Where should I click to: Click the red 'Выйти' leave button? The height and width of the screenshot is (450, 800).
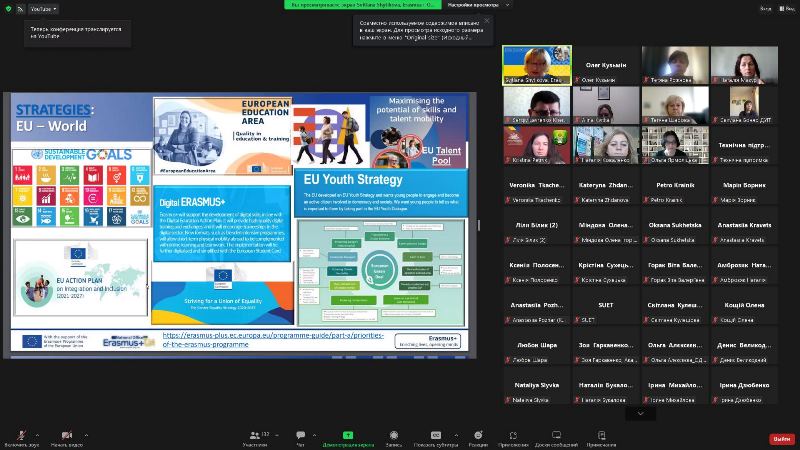coord(781,439)
